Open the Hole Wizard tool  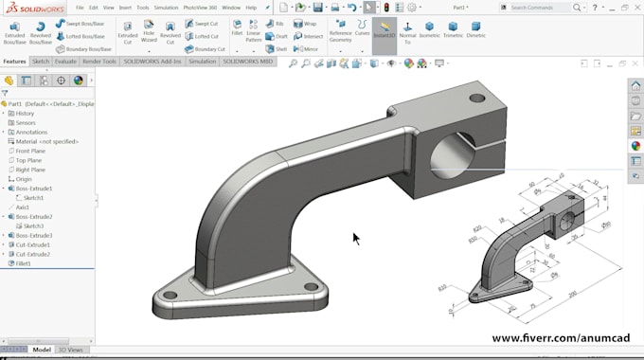click(x=149, y=31)
